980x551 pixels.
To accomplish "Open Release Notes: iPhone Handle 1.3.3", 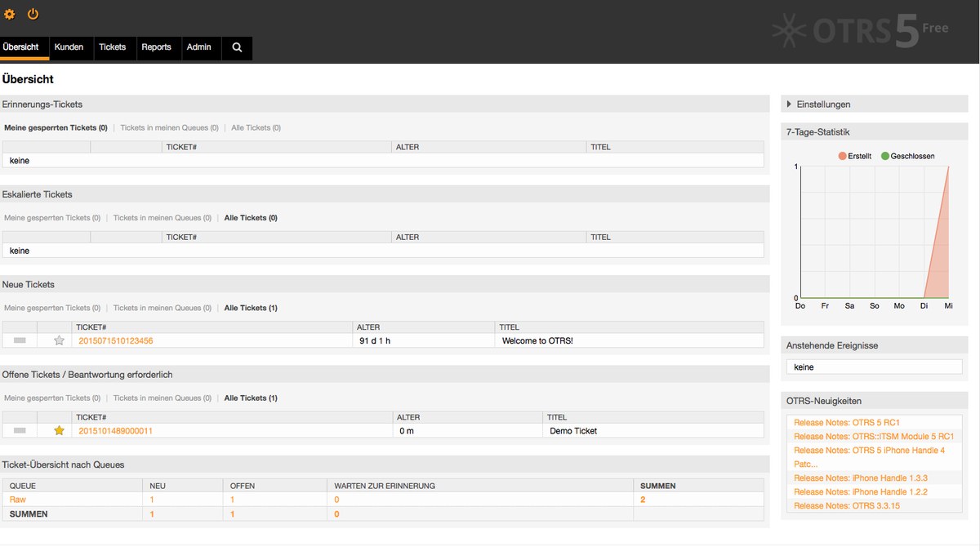I will 861,478.
